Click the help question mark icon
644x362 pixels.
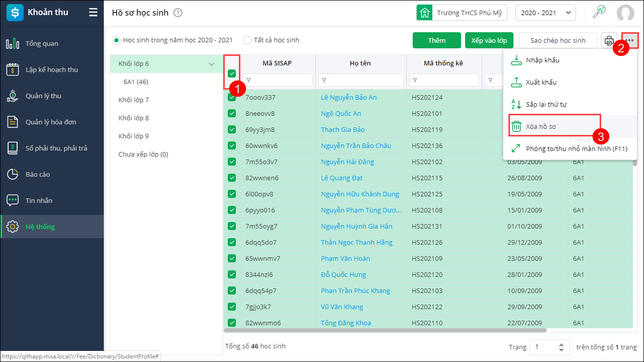177,13
